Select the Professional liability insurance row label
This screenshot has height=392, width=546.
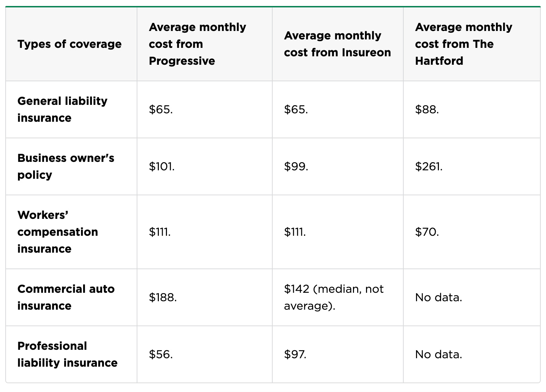(67, 354)
